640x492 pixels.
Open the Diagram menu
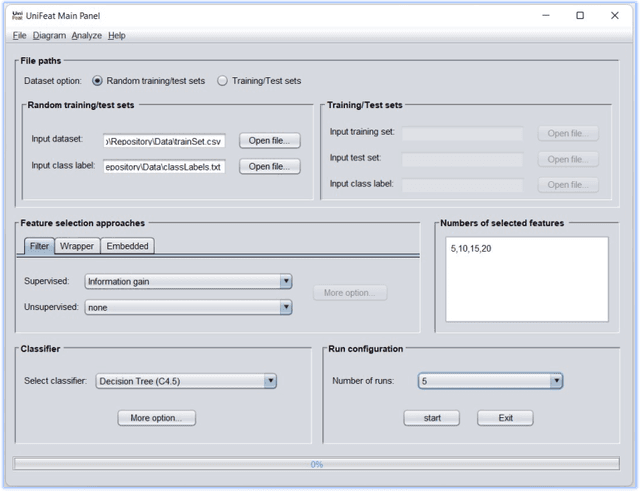pos(49,36)
